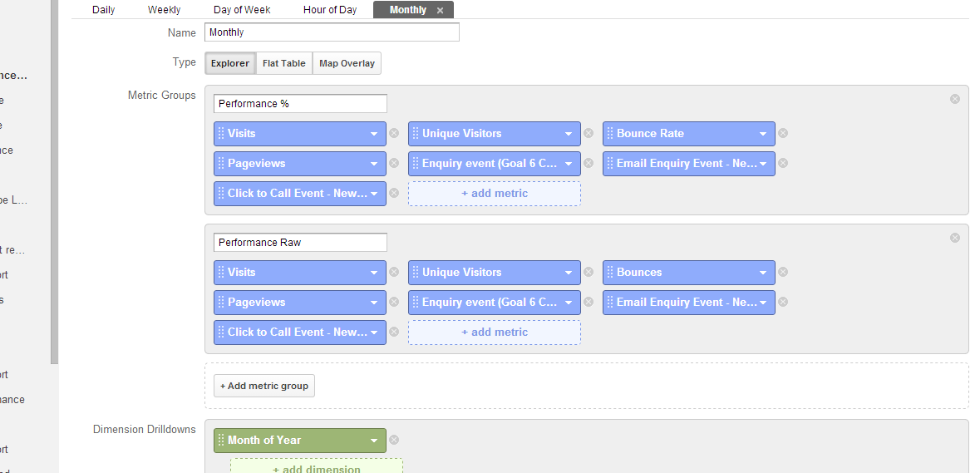Open the Bounce Rate metric dropdown
This screenshot has height=473, width=980.
tap(763, 133)
